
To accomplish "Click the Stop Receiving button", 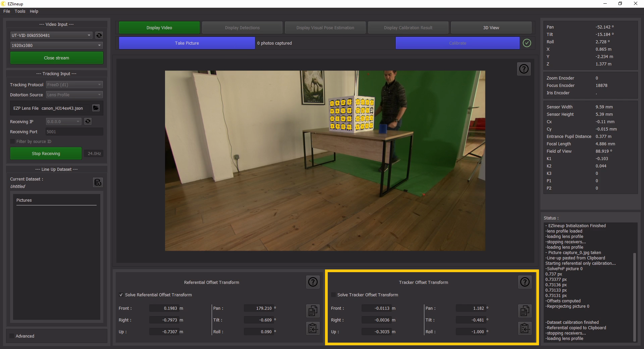I will coord(46,153).
